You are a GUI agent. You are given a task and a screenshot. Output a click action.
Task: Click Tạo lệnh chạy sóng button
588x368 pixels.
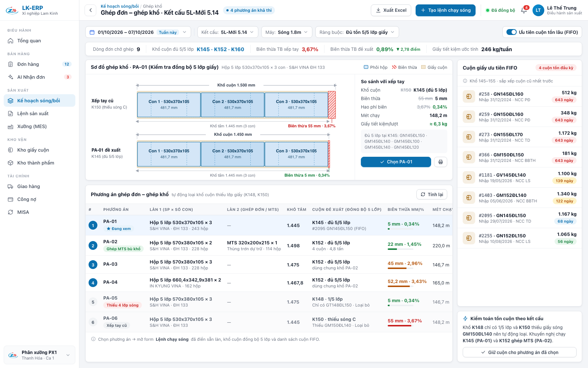[445, 10]
